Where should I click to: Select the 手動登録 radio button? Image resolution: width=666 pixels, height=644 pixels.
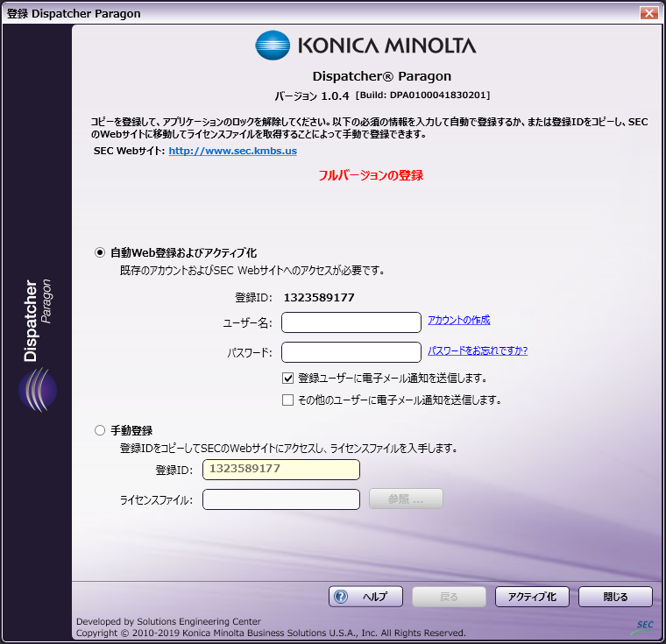100,430
